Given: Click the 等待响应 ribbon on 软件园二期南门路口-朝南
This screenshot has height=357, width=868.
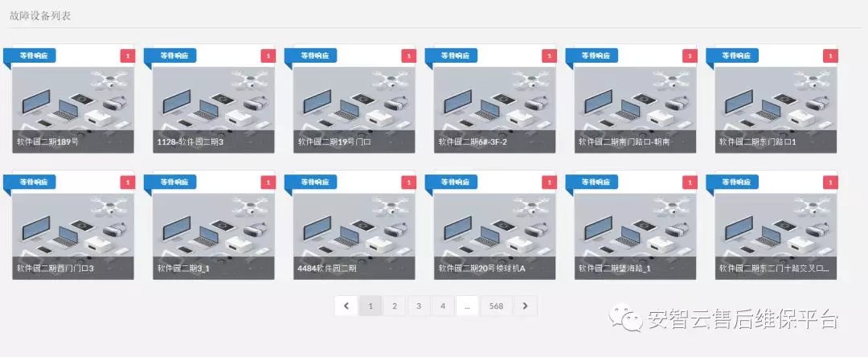Looking at the screenshot, I should coord(596,56).
